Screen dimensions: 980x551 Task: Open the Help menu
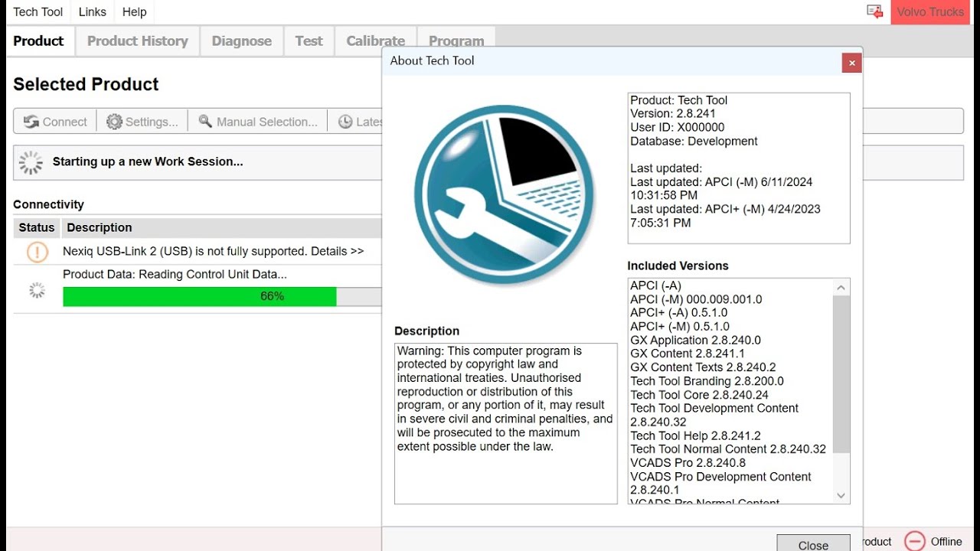[134, 11]
